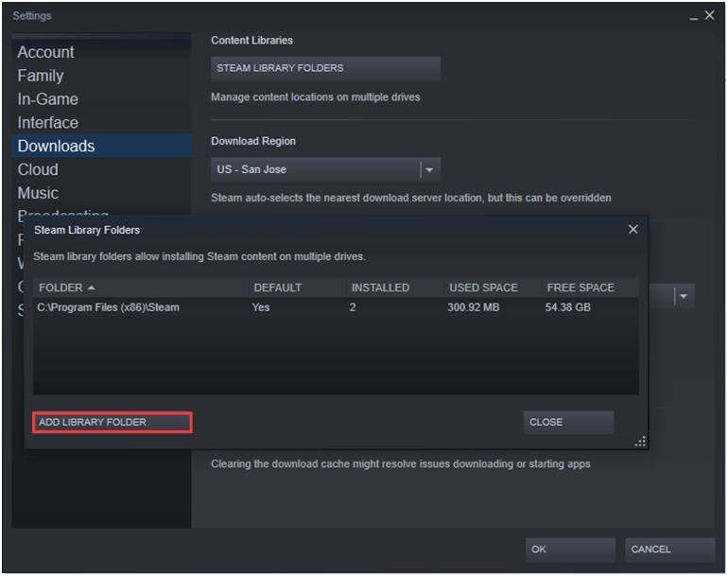
Task: Open the Account settings category
Action: [45, 52]
